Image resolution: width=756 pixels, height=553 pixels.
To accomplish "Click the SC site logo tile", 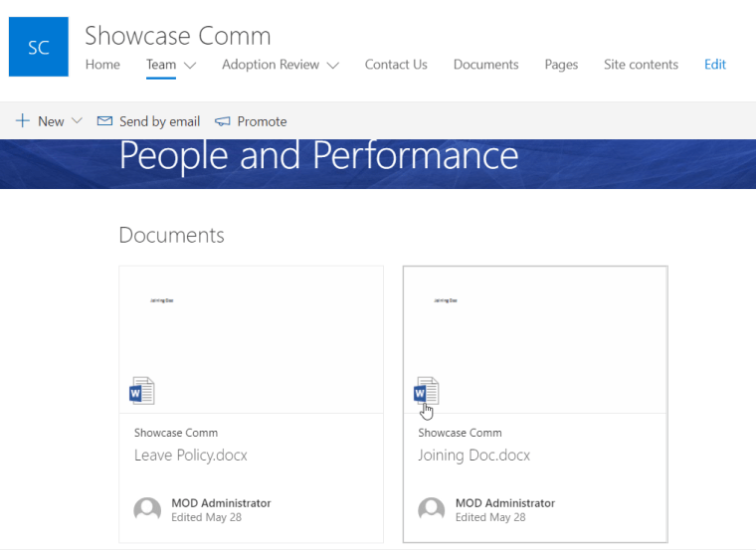I will coord(39,47).
